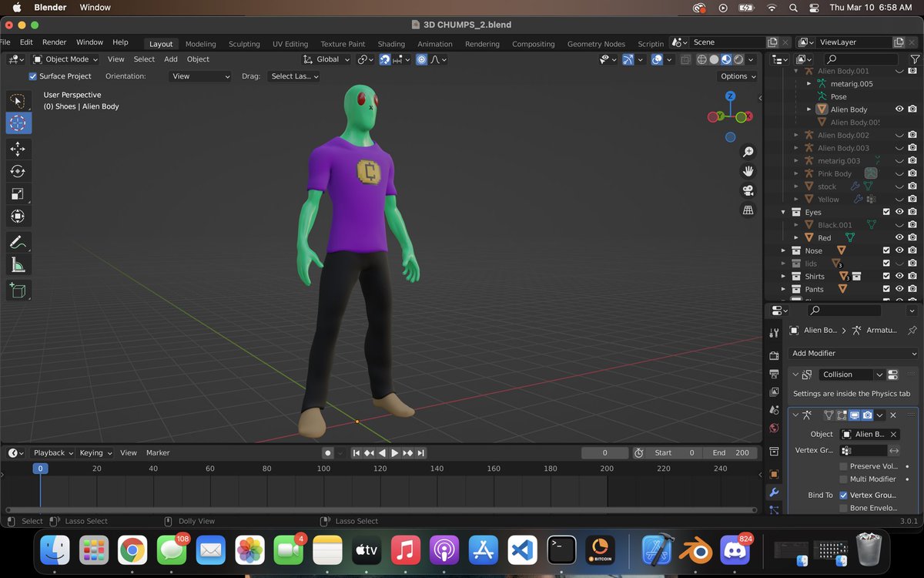Enable the Preserve Volume checkbox
Viewport: 924px width, 578px height.
[843, 466]
